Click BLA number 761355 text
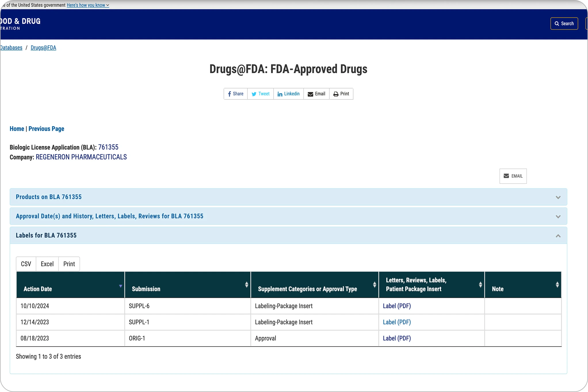The height and width of the screenshot is (392, 588). (x=108, y=147)
